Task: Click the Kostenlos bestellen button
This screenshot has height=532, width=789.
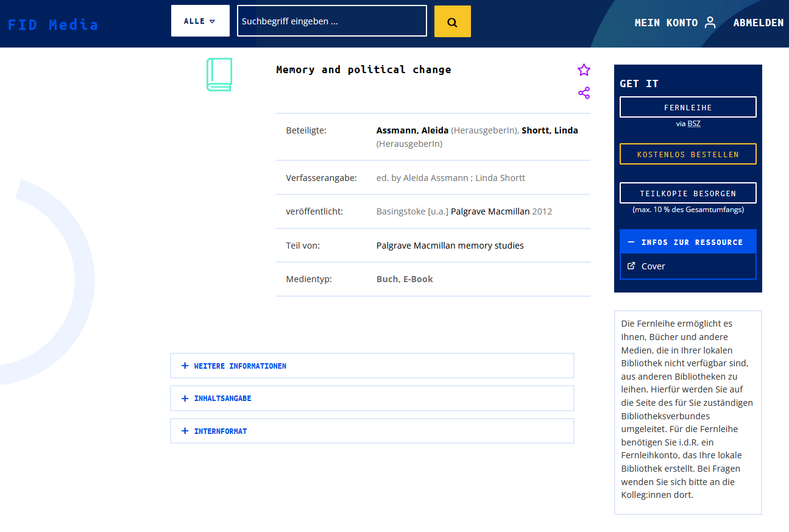Action: click(x=688, y=154)
